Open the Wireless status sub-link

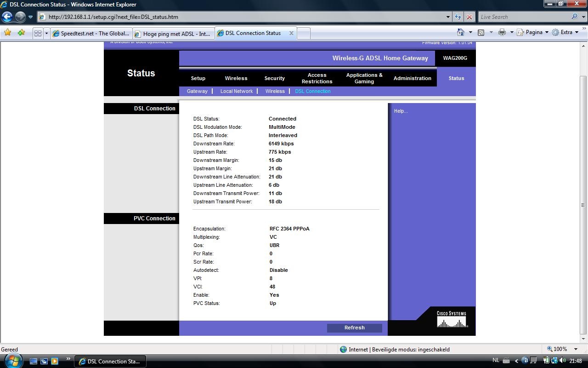[x=275, y=91]
